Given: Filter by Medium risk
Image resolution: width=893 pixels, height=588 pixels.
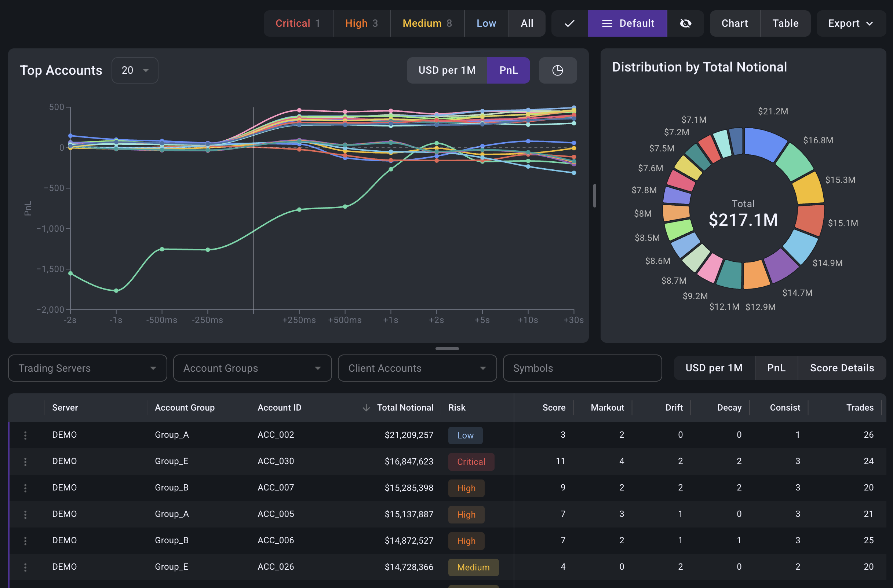Looking at the screenshot, I should 427,23.
